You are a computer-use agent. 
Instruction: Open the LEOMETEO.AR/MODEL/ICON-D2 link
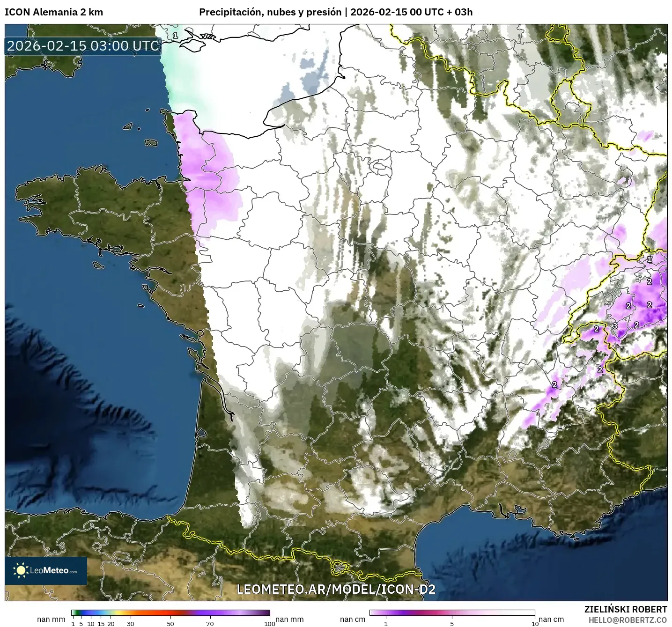pyautogui.click(x=336, y=590)
